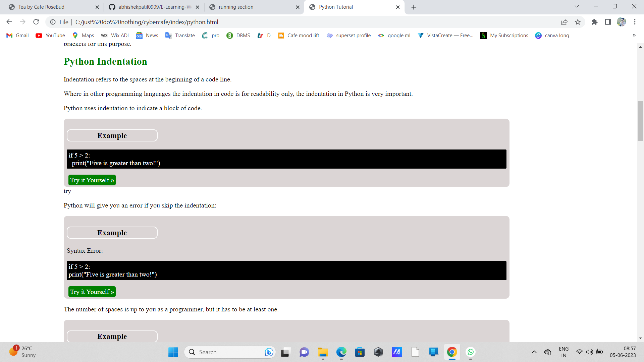The width and height of the screenshot is (644, 362).
Task: Open the Chrome Extensions icon
Action: (x=594, y=22)
